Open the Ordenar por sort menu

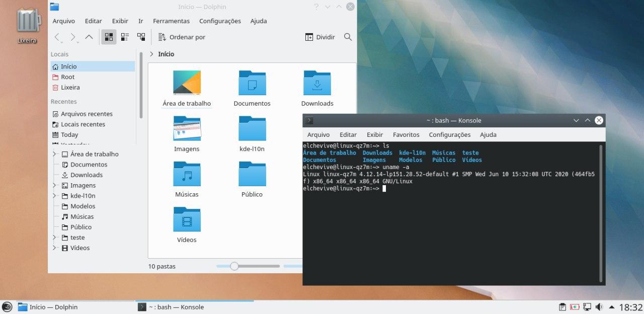[182, 37]
